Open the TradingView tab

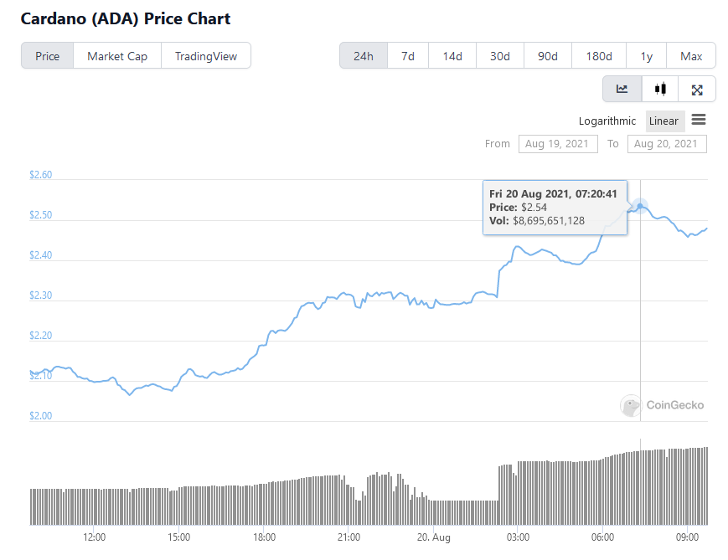(x=206, y=56)
